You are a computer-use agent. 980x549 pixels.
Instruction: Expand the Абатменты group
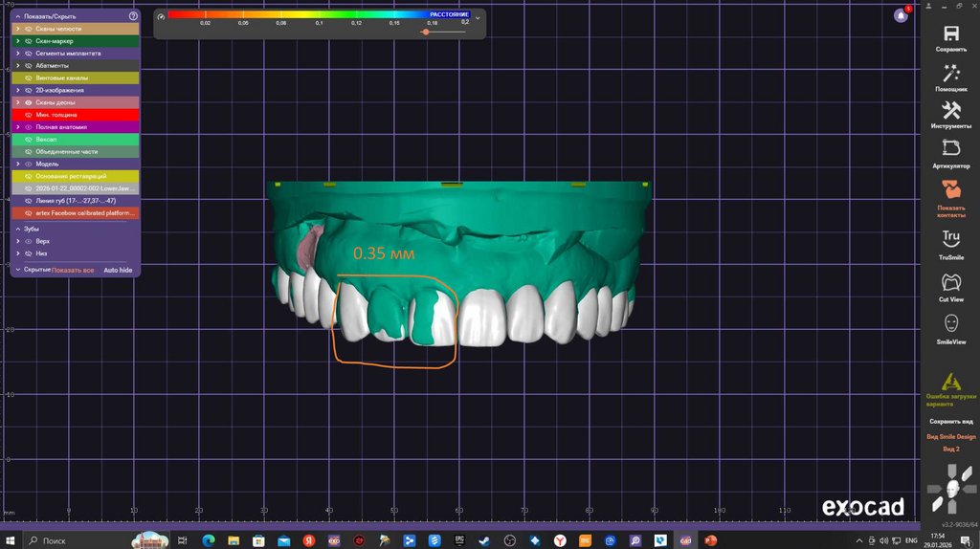(x=17, y=65)
